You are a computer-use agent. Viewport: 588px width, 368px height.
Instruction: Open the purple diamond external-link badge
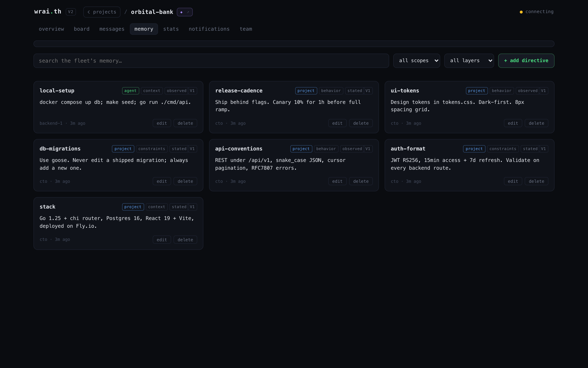point(185,12)
